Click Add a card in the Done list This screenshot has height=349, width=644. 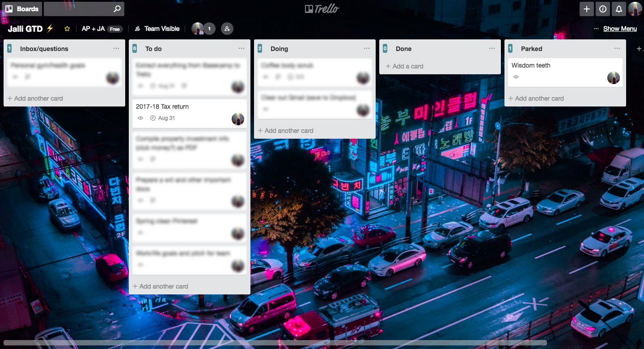[404, 66]
